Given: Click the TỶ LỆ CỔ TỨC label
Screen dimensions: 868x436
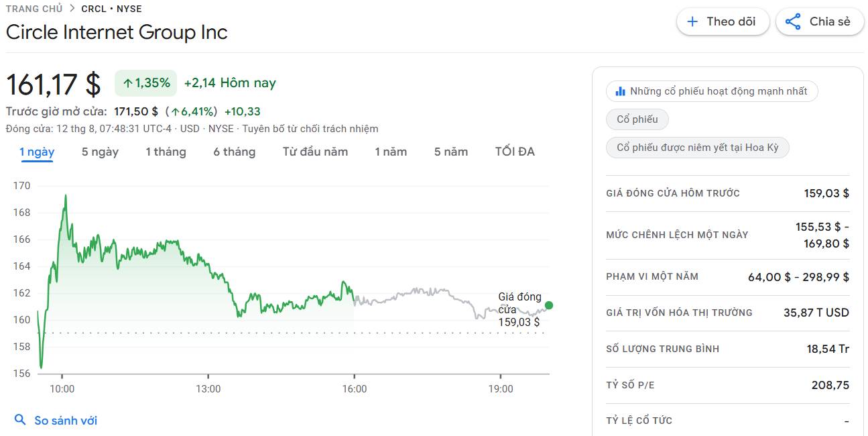Looking at the screenshot, I should [x=639, y=421].
